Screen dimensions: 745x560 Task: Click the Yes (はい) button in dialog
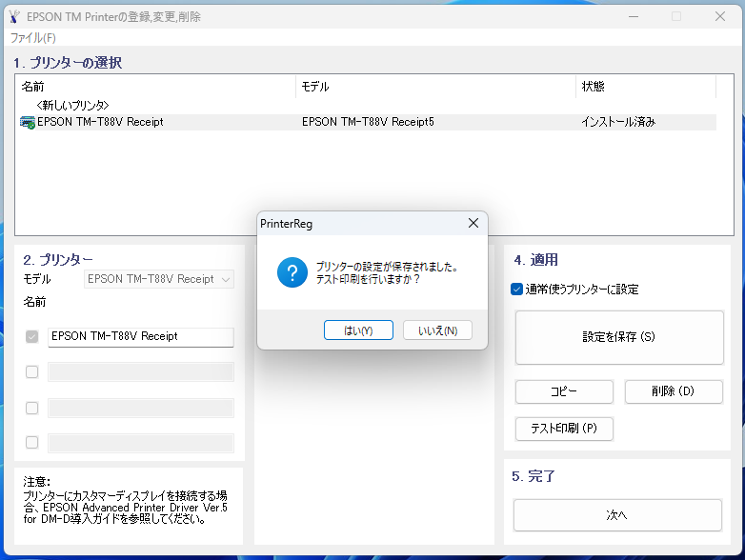(347, 330)
